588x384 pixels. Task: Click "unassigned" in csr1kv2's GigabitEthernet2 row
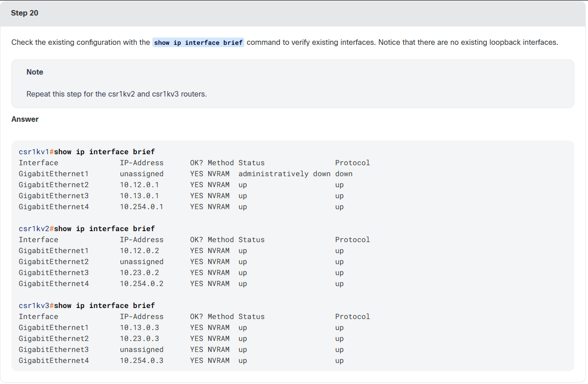point(142,262)
